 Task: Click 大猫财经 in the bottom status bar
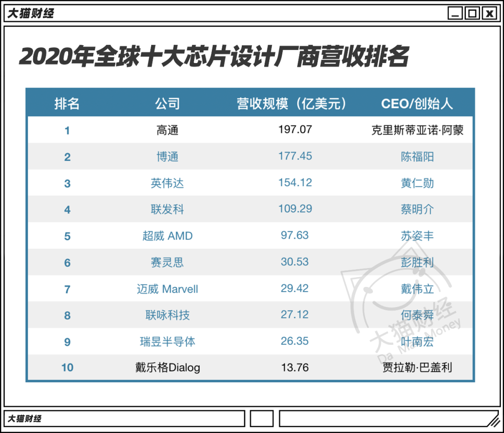tap(24, 419)
